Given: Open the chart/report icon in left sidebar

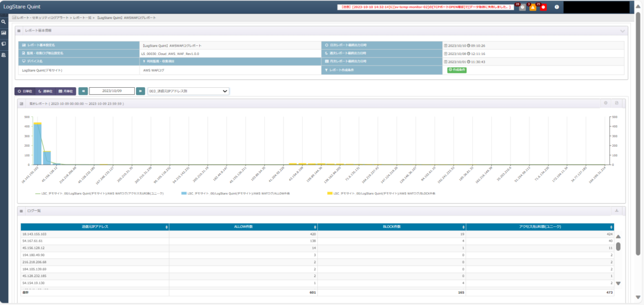Looking at the screenshot, I should tap(4, 33).
